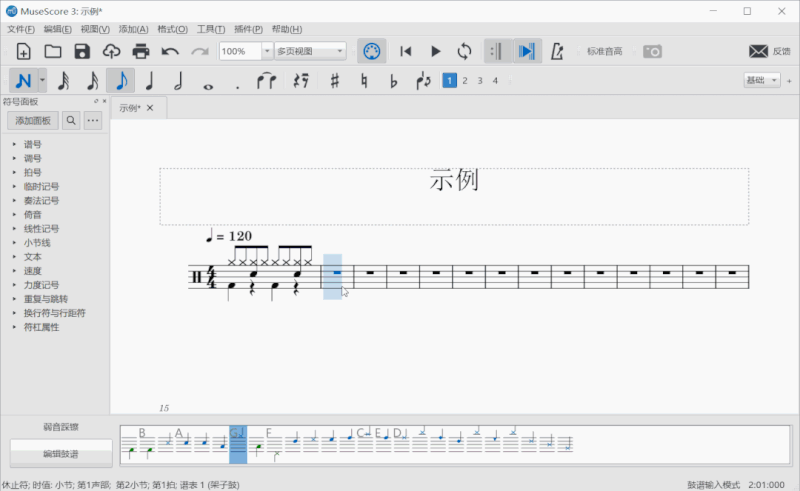Apply flat accidental

pyautogui.click(x=393, y=81)
